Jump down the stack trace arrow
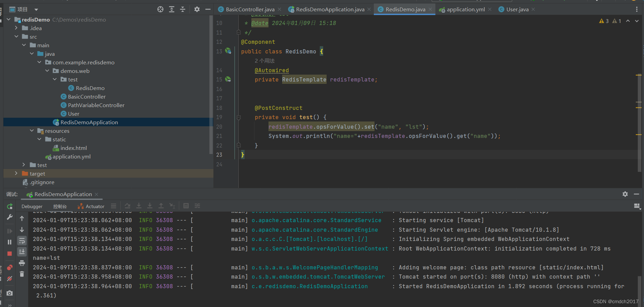 click(22, 230)
